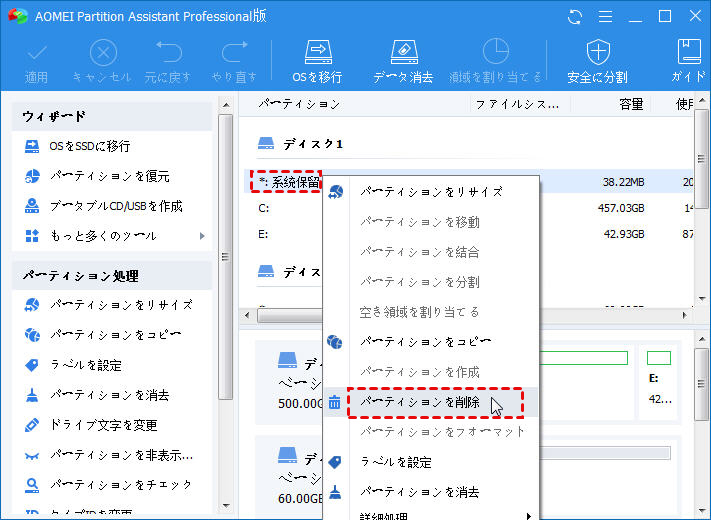The height and width of the screenshot is (520, 711).
Task: Choose 空き領域を割り当てる in the context menu
Action: pyautogui.click(x=431, y=312)
